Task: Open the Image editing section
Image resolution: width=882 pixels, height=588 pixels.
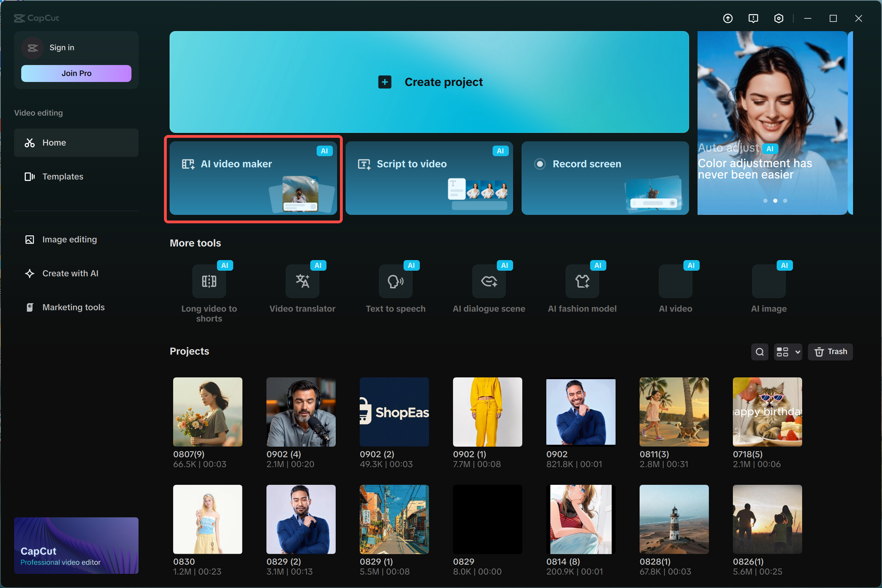Action: (x=69, y=239)
